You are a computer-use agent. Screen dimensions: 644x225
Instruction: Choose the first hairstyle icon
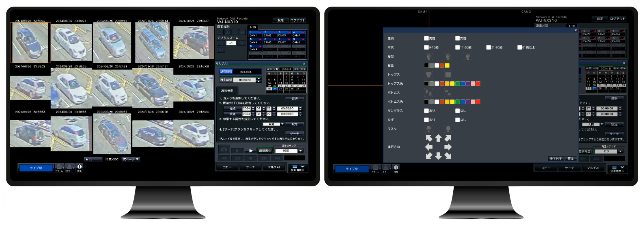[x=429, y=56]
